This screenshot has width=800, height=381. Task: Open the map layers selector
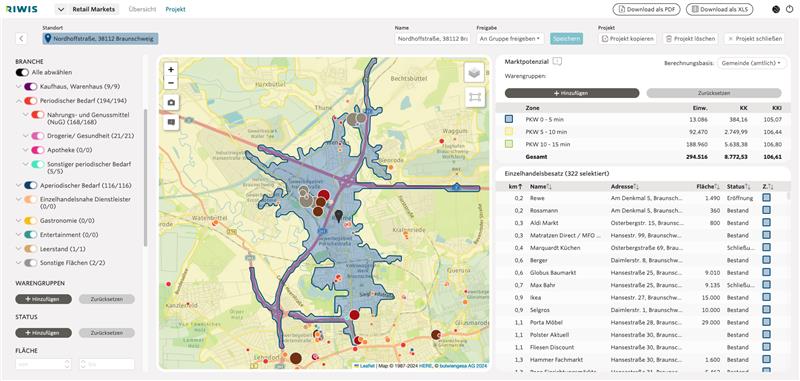coord(474,73)
